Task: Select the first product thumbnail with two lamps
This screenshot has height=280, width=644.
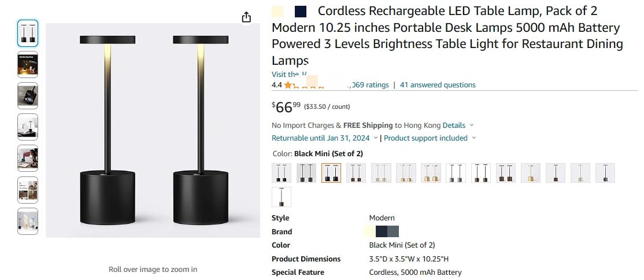Action: [x=28, y=34]
